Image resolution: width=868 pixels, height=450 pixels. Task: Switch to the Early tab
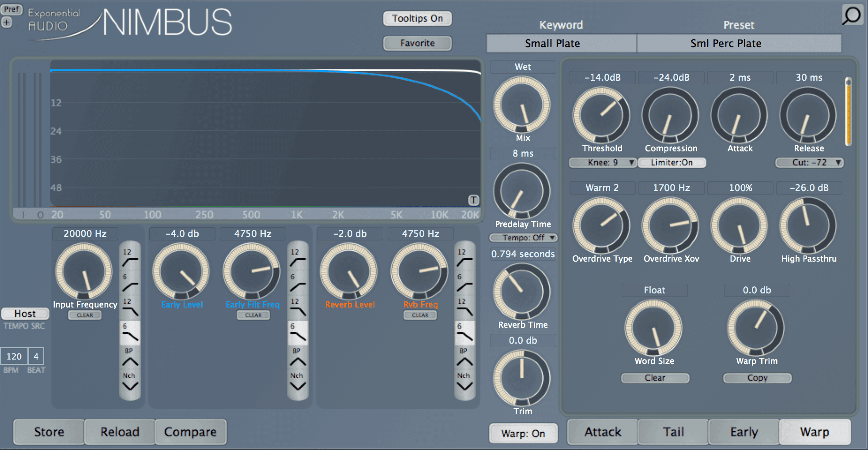744,432
